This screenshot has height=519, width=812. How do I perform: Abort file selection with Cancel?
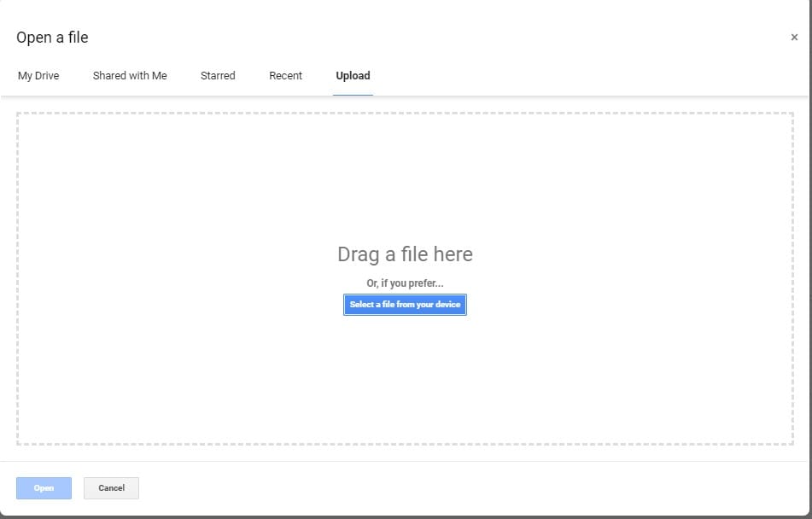[111, 488]
